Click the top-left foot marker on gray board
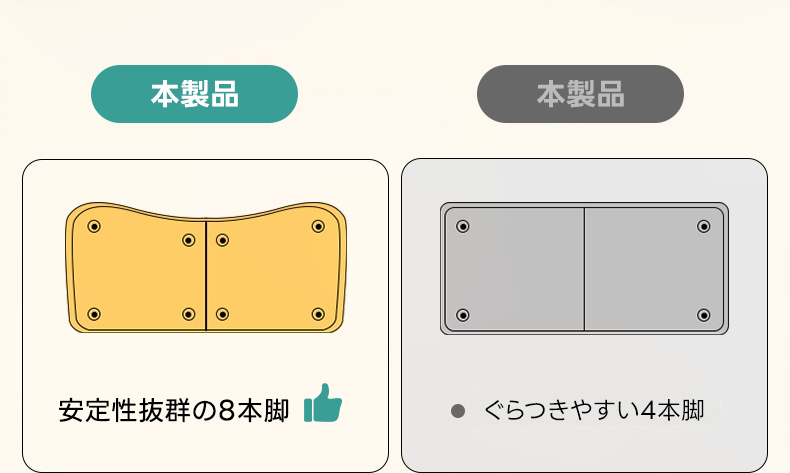This screenshot has height=473, width=790. 463,226
